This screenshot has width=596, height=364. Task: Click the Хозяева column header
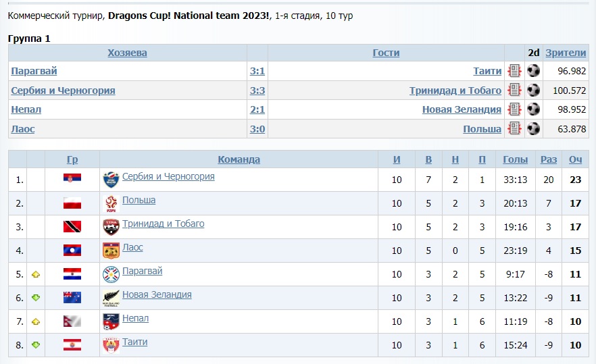127,53
